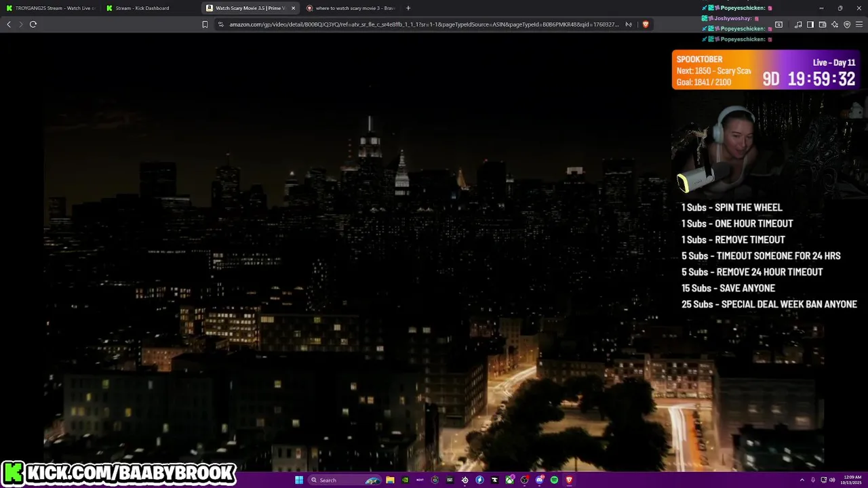Open the Brave VPN shield icon
Image resolution: width=868 pixels, height=488 pixels.
pyautogui.click(x=847, y=24)
